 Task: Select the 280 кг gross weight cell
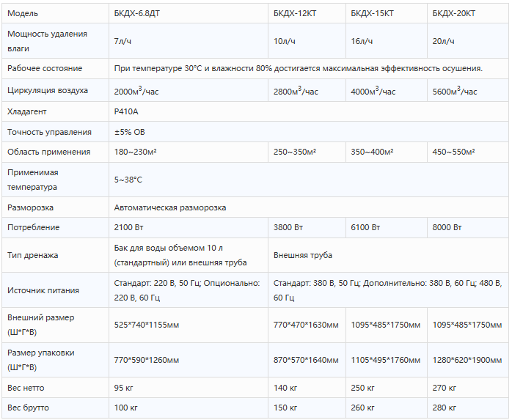(x=467, y=408)
